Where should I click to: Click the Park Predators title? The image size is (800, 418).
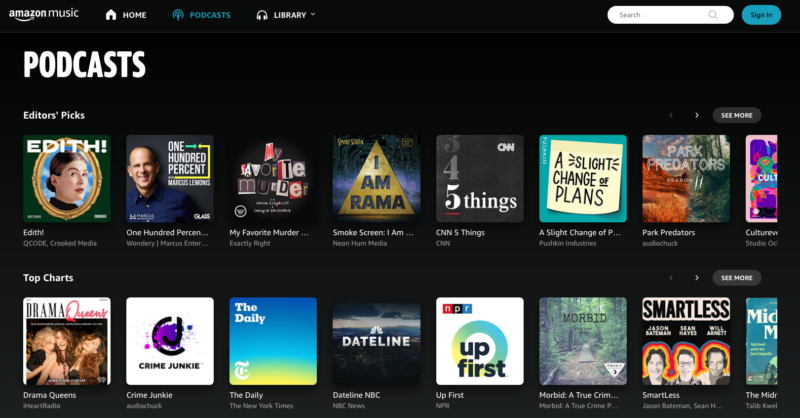point(668,232)
